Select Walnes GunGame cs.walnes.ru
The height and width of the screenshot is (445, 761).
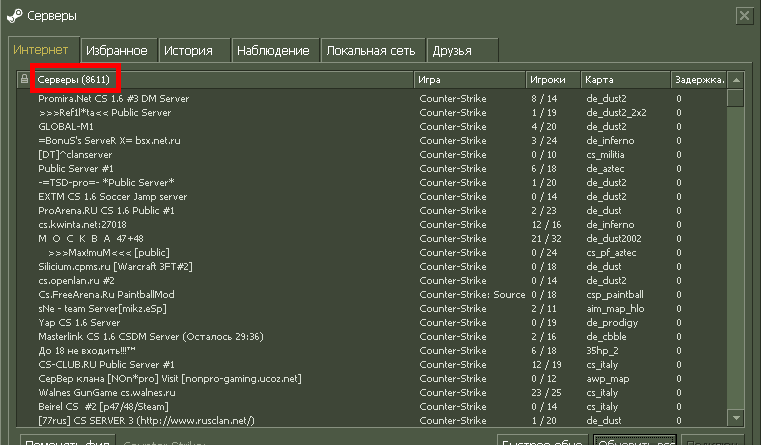pos(372,393)
